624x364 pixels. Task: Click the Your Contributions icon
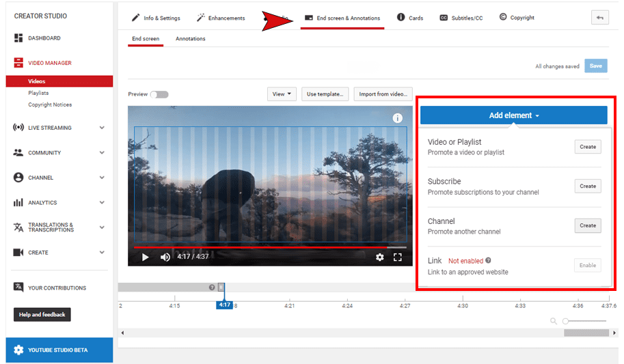point(18,287)
